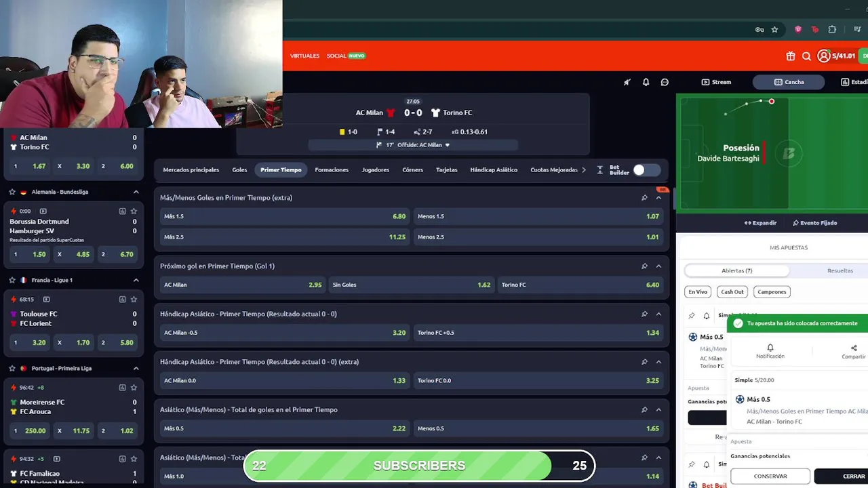Collapse the Portugal - Primeira Liga section
The height and width of the screenshot is (488, 868).
[x=136, y=368]
